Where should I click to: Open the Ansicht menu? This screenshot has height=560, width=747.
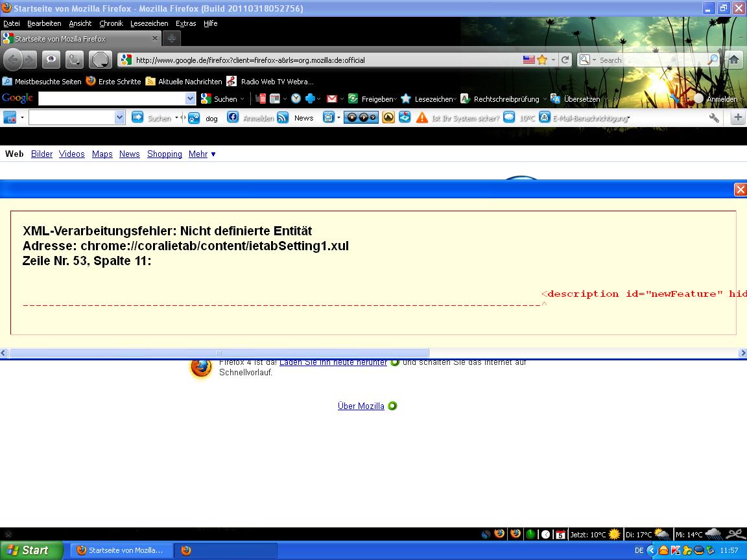(x=80, y=23)
